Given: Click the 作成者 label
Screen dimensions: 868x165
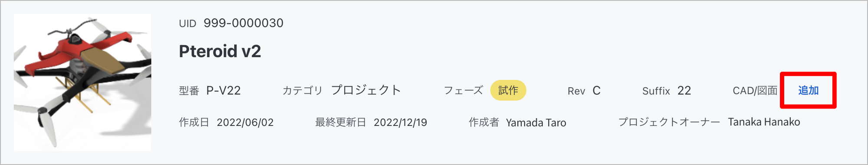Looking at the screenshot, I should pos(484,122).
